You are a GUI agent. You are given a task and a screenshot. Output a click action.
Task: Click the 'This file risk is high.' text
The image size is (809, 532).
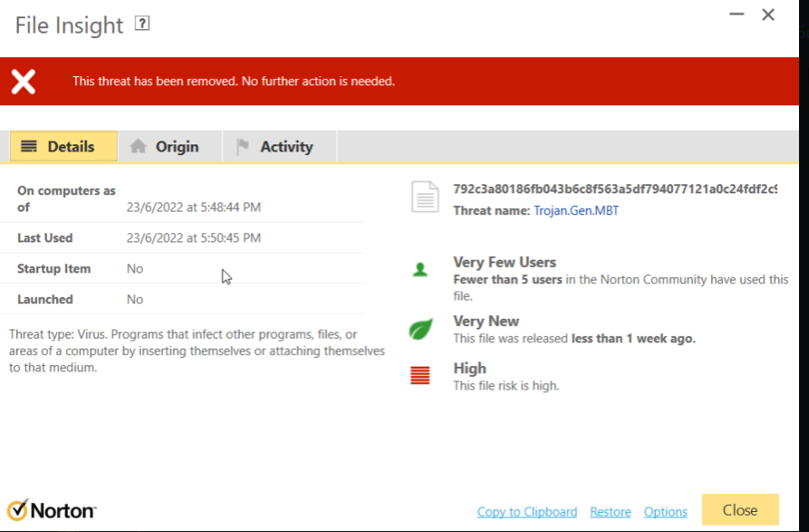(x=506, y=386)
